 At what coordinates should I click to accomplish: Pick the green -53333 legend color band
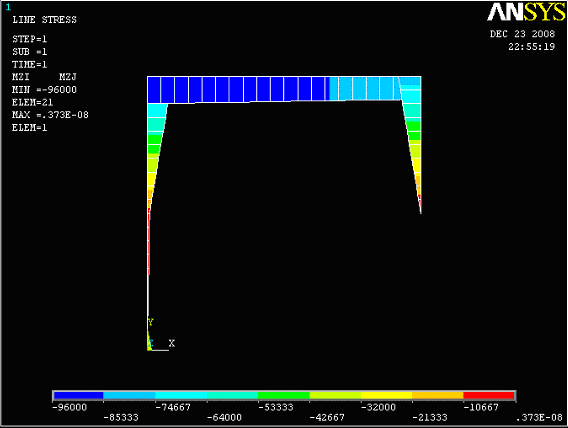tap(284, 395)
